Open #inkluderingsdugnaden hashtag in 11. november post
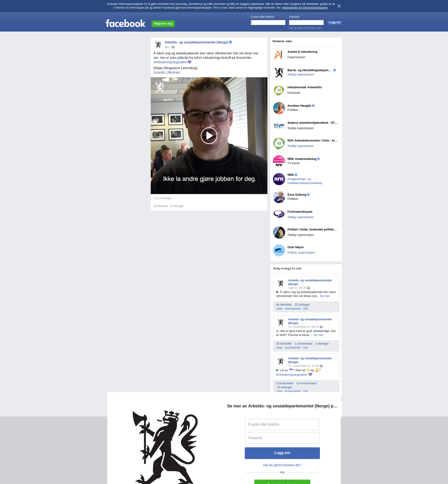 click(x=291, y=374)
